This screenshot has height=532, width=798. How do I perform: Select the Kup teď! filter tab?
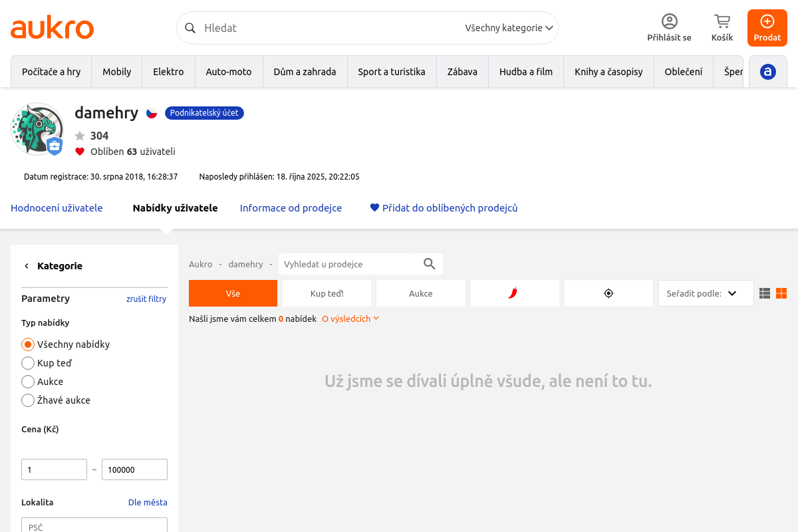coord(327,293)
